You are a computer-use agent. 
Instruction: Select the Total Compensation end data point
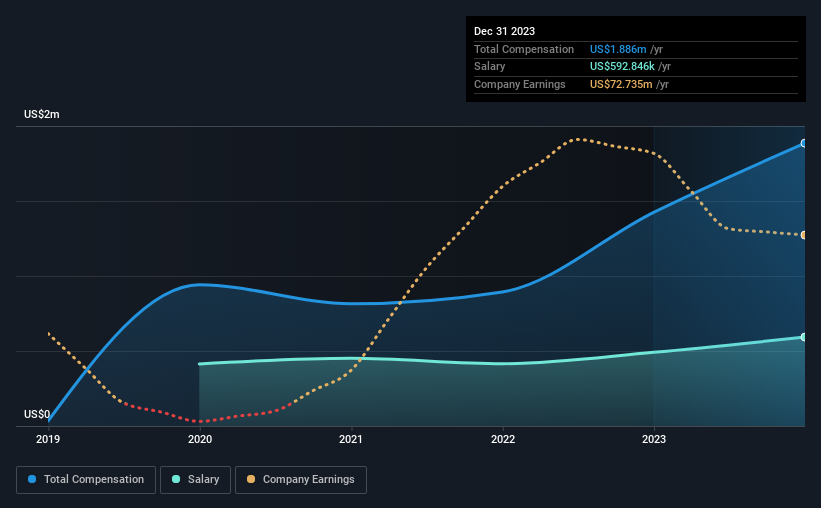tap(803, 143)
